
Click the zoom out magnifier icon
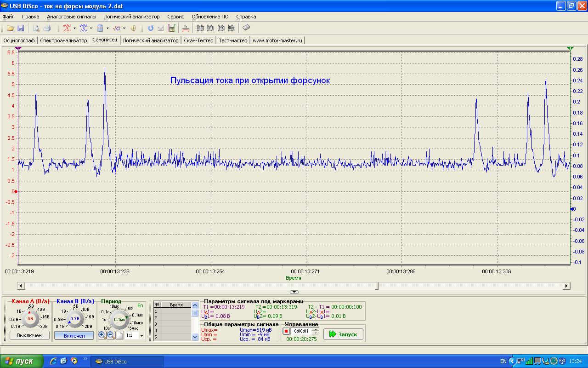point(111,335)
